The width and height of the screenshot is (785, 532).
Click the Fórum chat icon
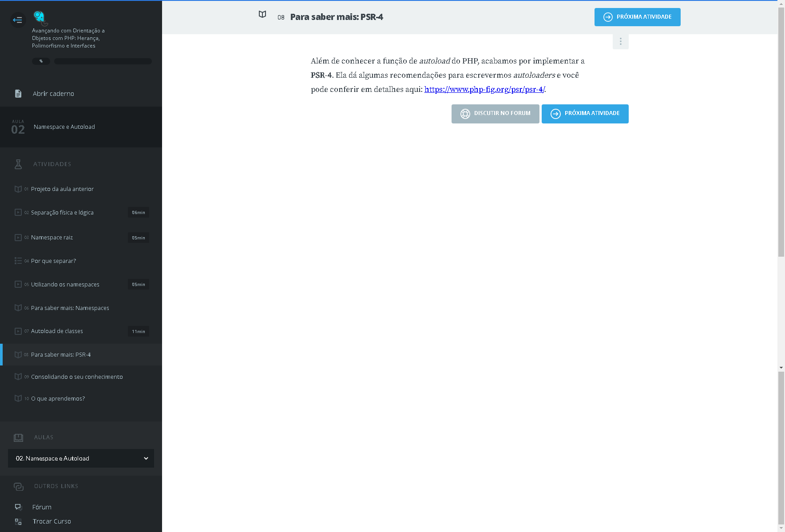tap(18, 507)
